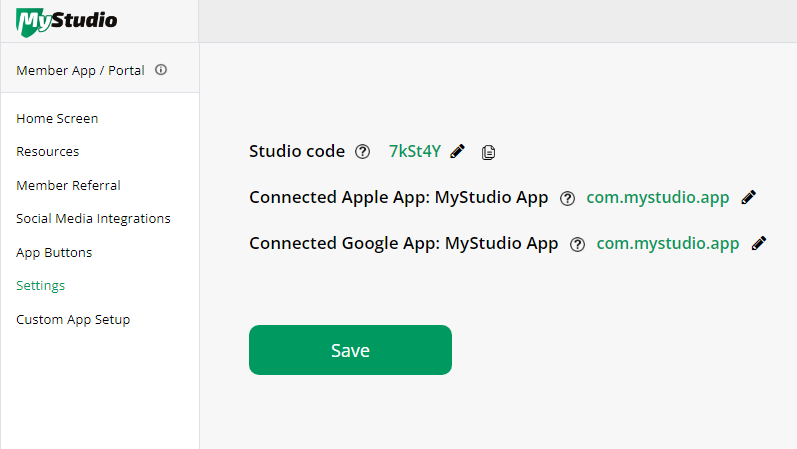Click the MyStudio logo
The width and height of the screenshot is (797, 449).
coord(67,22)
